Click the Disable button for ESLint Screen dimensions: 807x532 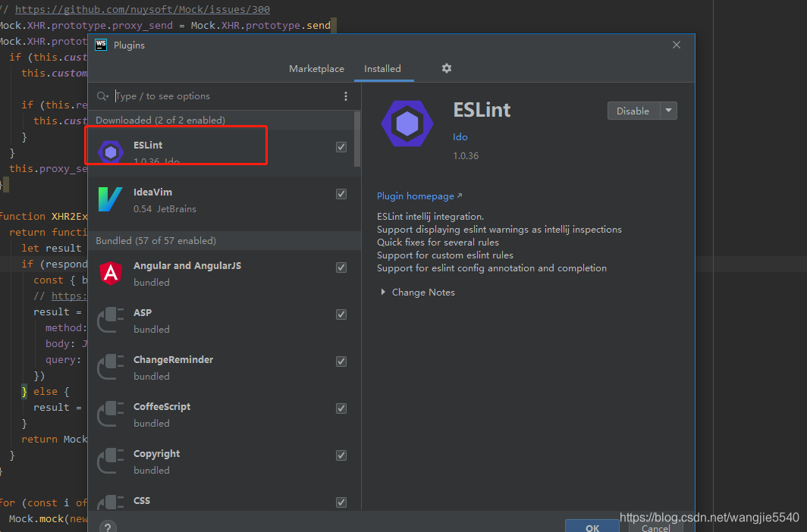click(633, 111)
